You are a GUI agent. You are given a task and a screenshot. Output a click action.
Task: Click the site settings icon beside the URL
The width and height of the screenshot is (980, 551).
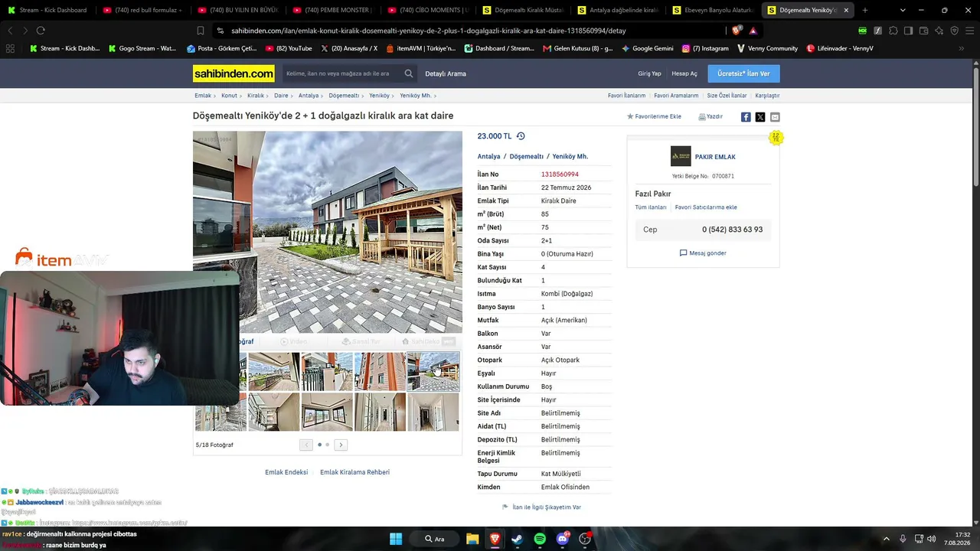click(220, 31)
